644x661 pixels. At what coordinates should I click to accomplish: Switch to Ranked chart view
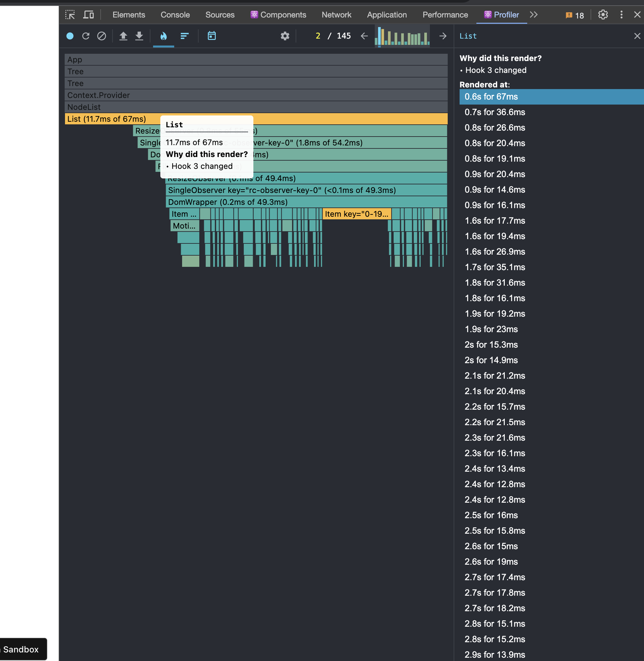tap(184, 36)
